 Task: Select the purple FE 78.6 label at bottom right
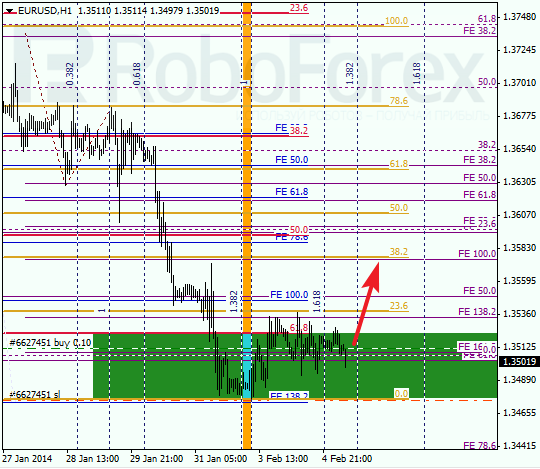480,446
